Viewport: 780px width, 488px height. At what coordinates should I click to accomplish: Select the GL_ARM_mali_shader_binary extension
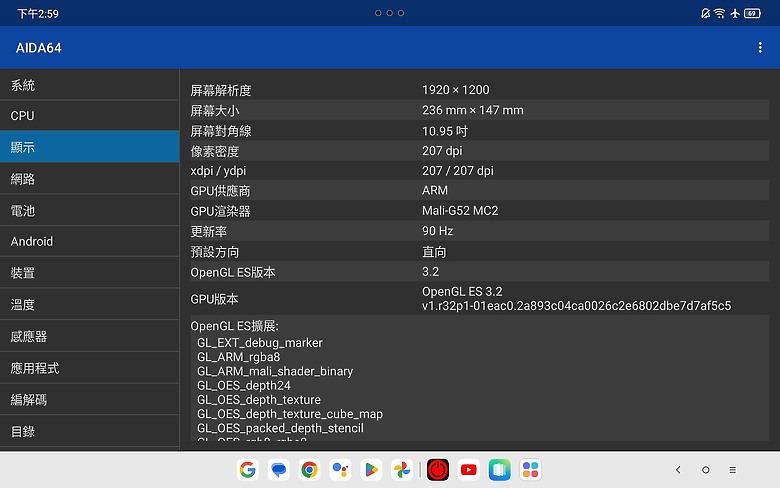275,372
